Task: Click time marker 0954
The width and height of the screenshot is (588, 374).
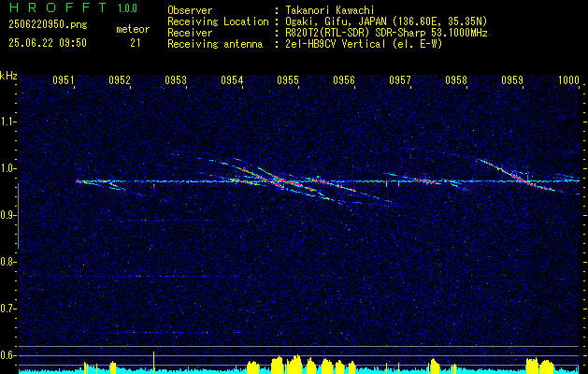Action: click(232, 79)
